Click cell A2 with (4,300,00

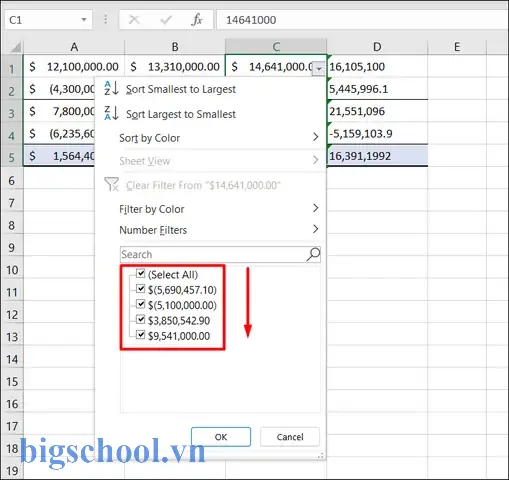(x=59, y=89)
